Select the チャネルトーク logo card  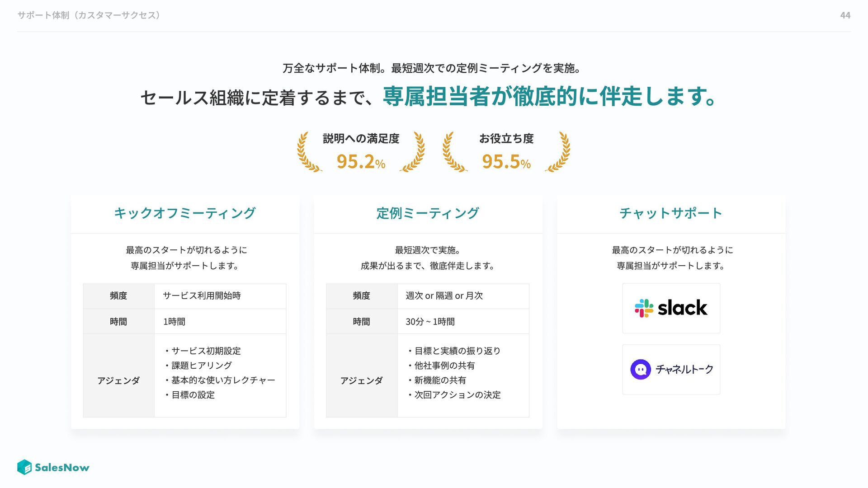671,370
